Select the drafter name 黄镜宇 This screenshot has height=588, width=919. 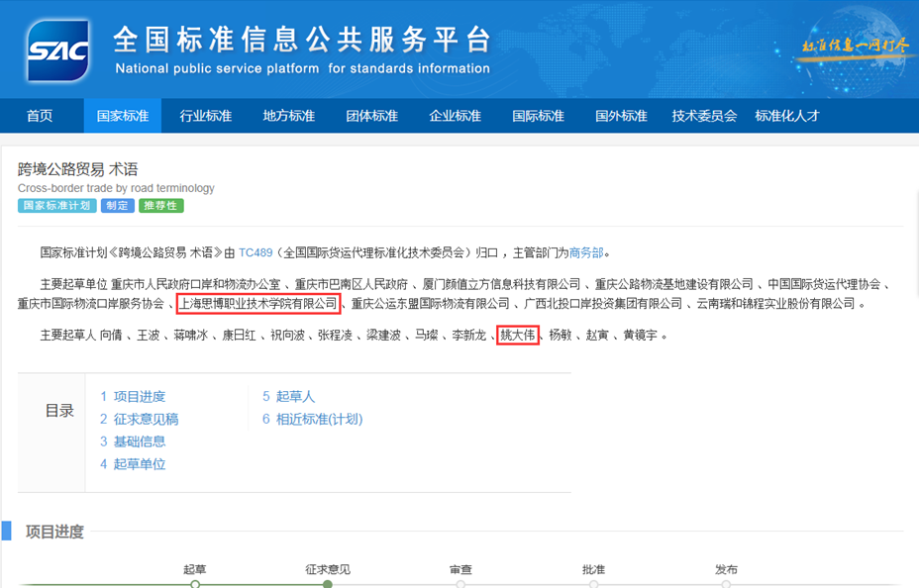click(x=640, y=335)
